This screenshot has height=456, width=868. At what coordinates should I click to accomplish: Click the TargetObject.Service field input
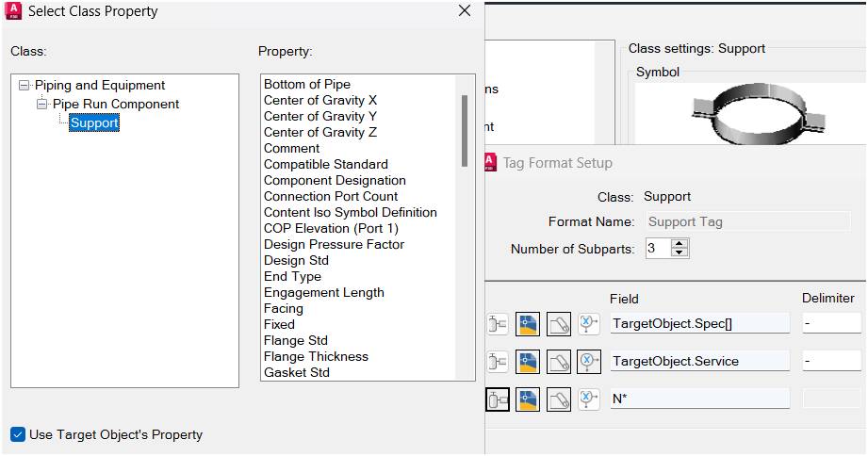click(699, 361)
